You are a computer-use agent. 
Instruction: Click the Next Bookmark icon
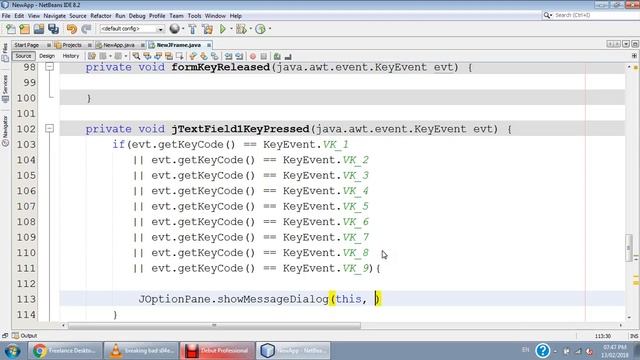coord(203,56)
